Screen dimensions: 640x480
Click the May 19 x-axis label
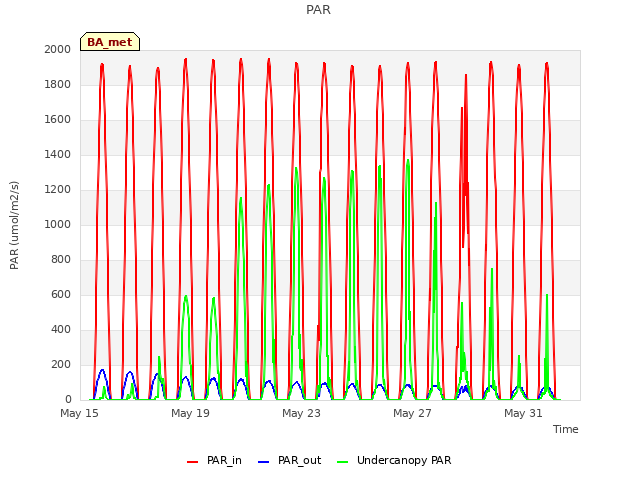click(191, 413)
